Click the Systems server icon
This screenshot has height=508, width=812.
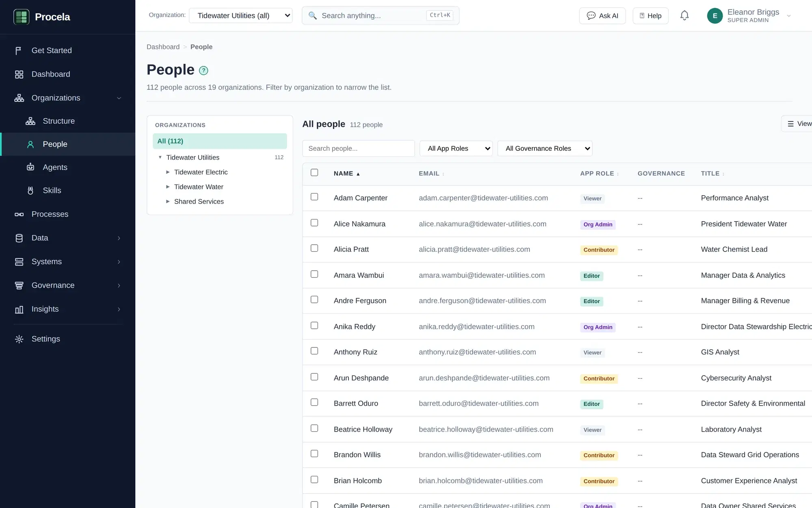tap(19, 262)
